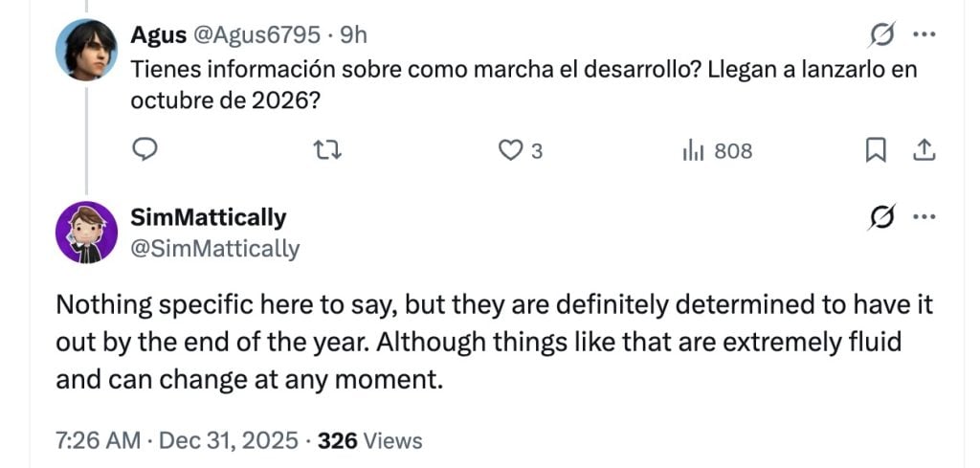Screen dimensions: 980x468
Task: Visit the @SimMattically handle link
Action: click(x=214, y=249)
